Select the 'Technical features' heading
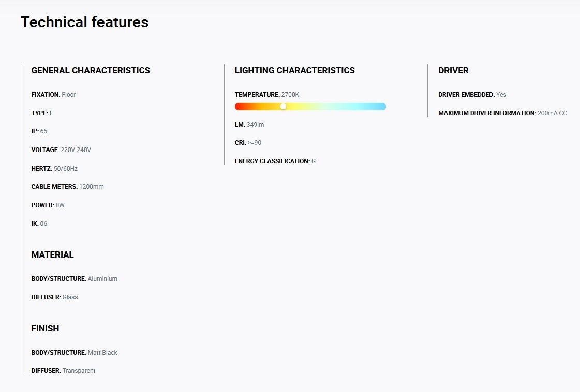The height and width of the screenshot is (392, 580). coord(85,22)
